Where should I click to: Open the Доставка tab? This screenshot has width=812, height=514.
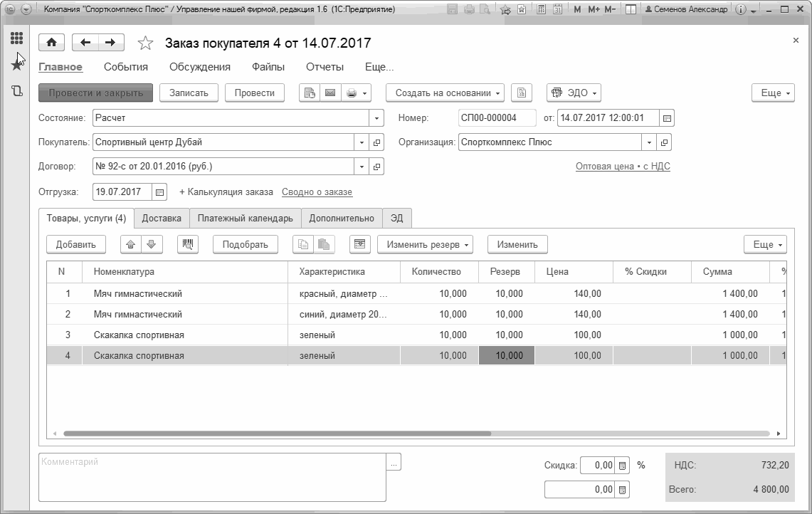(162, 218)
